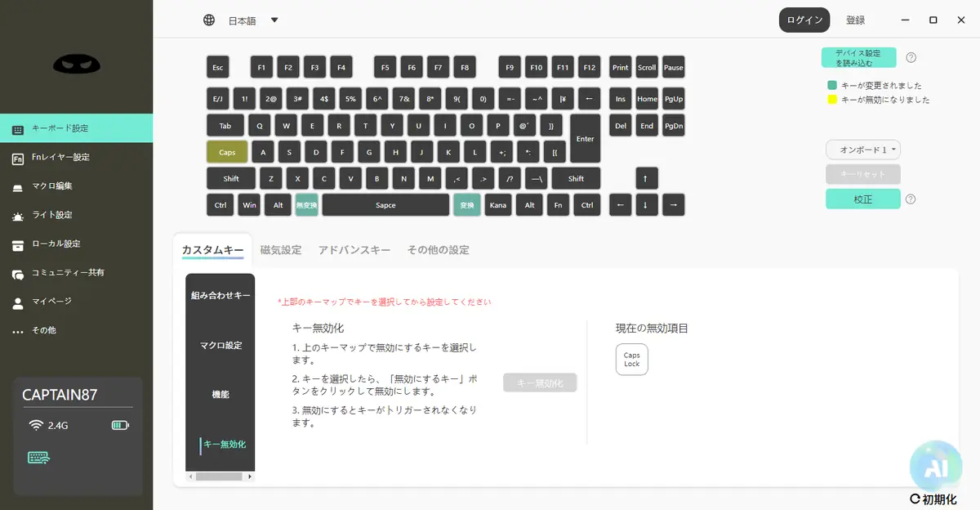Open ライト設定 in the sidebar
This screenshot has height=510, width=980.
(52, 215)
